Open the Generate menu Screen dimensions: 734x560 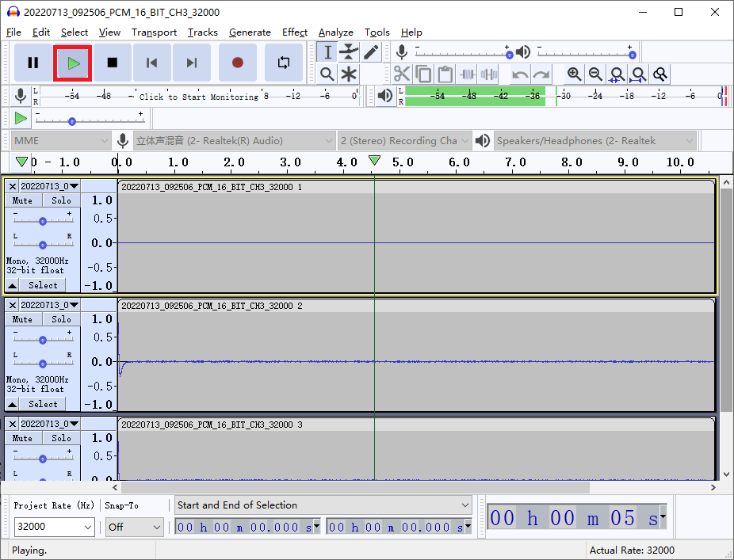[250, 32]
